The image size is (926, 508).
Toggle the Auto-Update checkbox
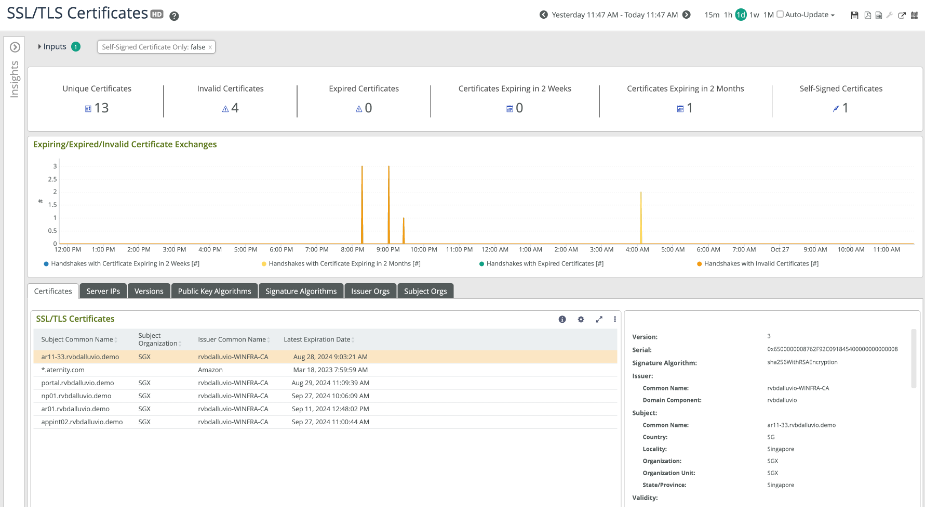click(x=780, y=14)
